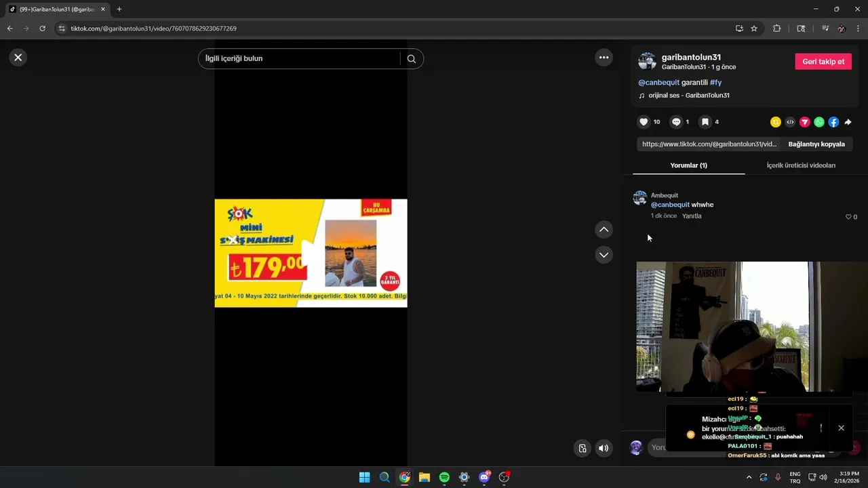
Task: Install app icon in address bar
Action: pos(739,28)
